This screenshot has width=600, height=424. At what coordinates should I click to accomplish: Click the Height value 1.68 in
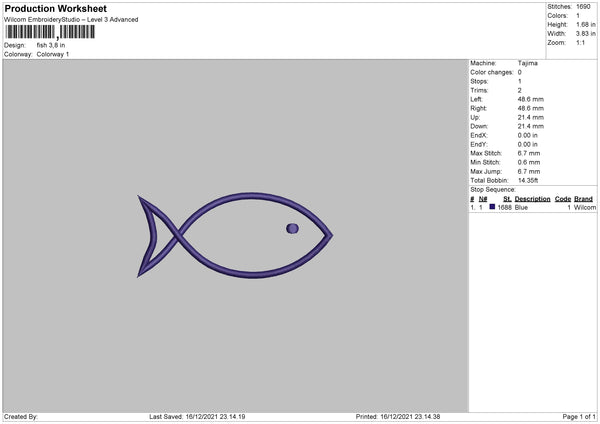pyautogui.click(x=586, y=24)
